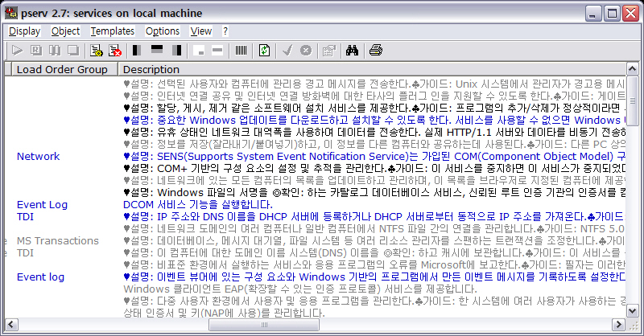Select the '잘라내기/붙여넣기' description row

click(374, 144)
